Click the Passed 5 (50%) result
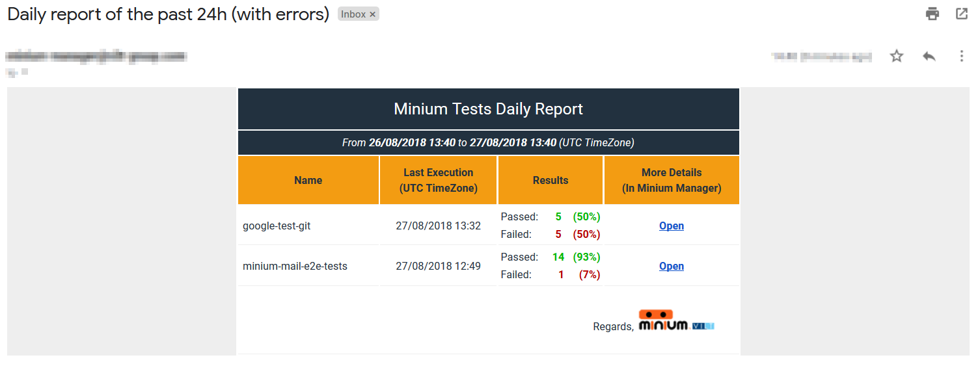The width and height of the screenshot is (980, 377). point(551,216)
